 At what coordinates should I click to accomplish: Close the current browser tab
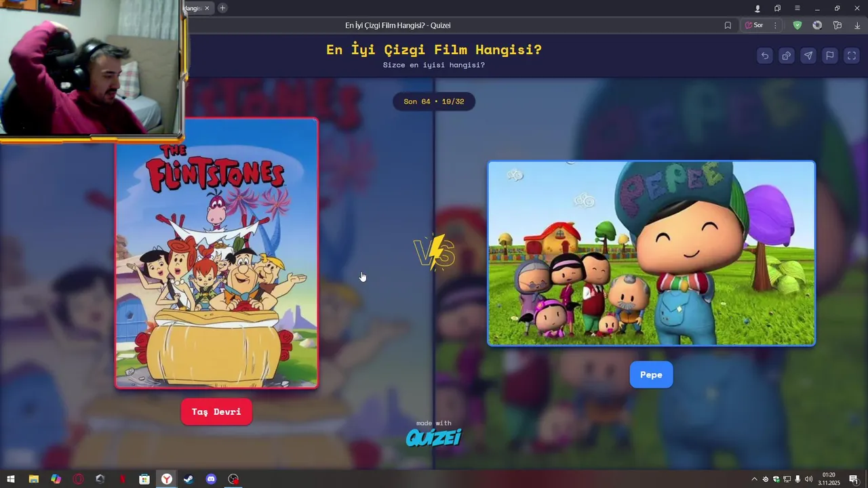(x=207, y=8)
